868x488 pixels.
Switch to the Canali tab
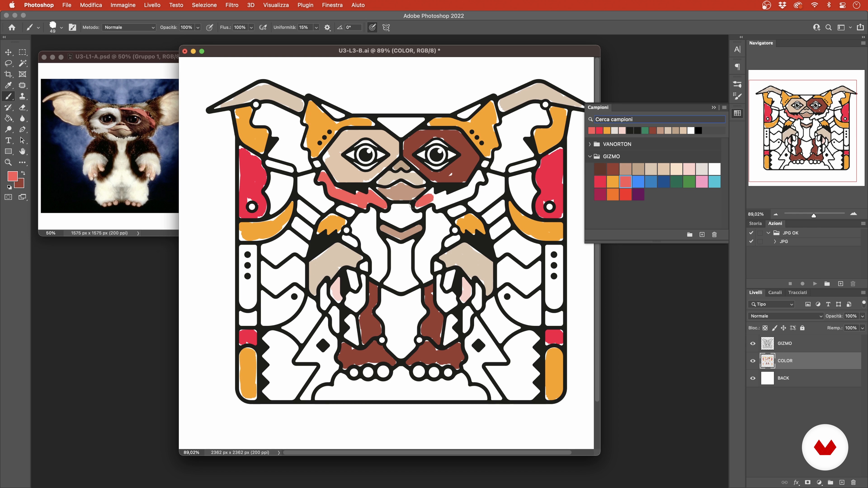click(x=775, y=292)
